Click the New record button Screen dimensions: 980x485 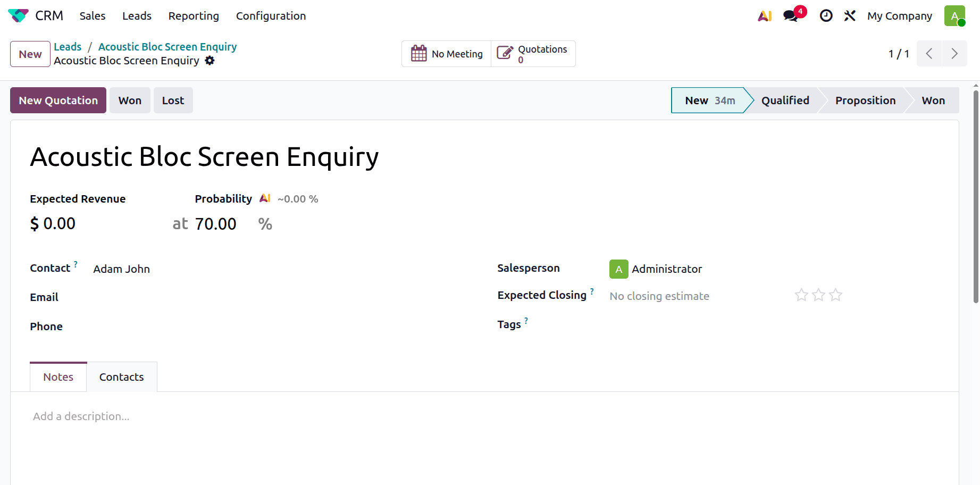click(x=30, y=54)
